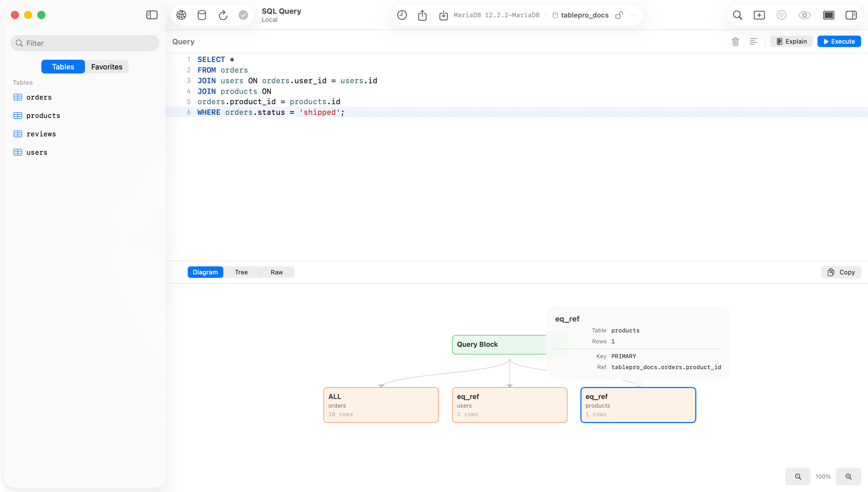Open query history clock icon
Screen dimensions: 868x492
(402, 15)
